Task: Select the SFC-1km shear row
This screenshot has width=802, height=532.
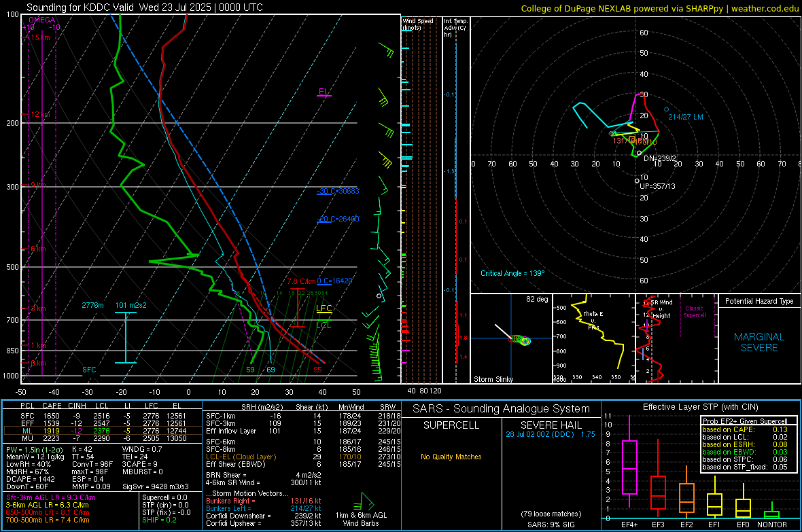Action: [303, 416]
